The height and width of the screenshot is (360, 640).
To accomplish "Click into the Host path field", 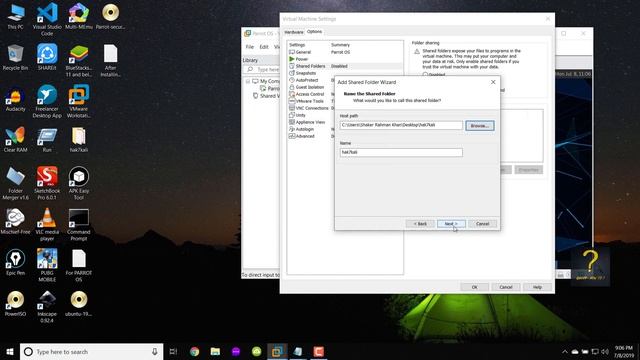I will (x=401, y=125).
